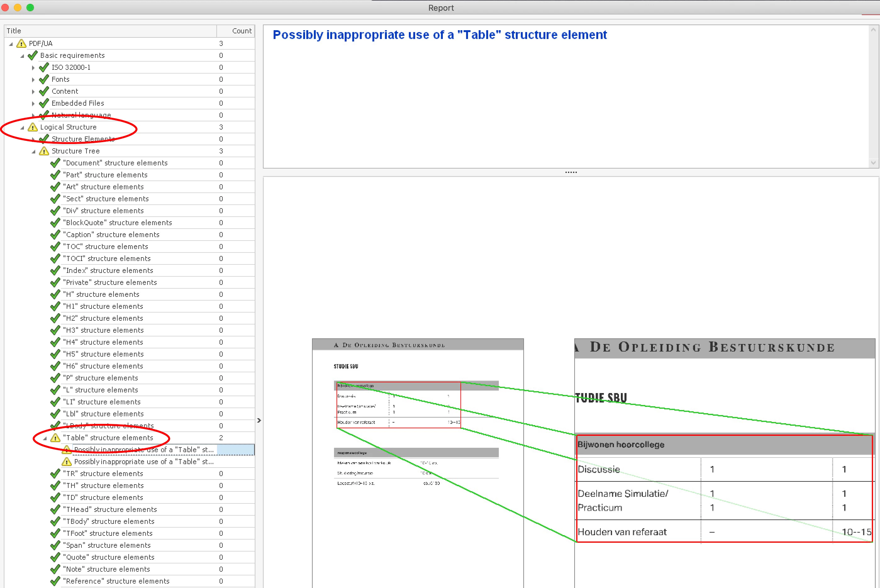Click the Logical Structure warning triangle icon
880x588 pixels.
coord(33,127)
